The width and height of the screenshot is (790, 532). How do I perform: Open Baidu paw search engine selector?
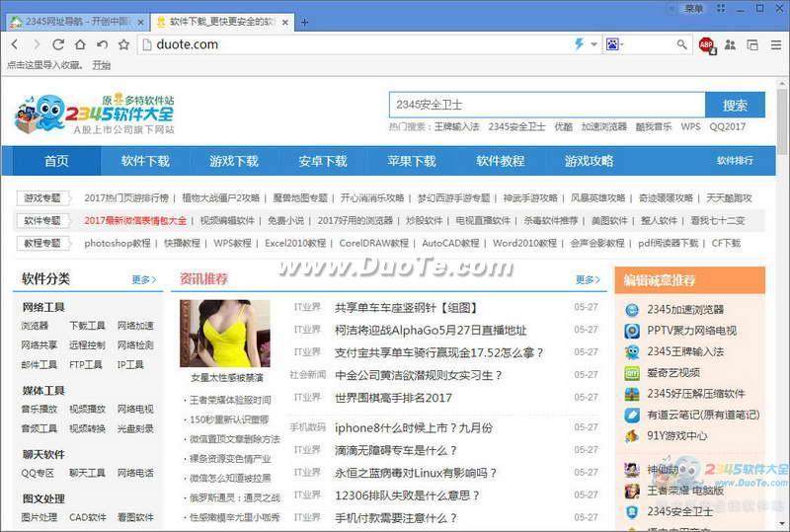613,44
